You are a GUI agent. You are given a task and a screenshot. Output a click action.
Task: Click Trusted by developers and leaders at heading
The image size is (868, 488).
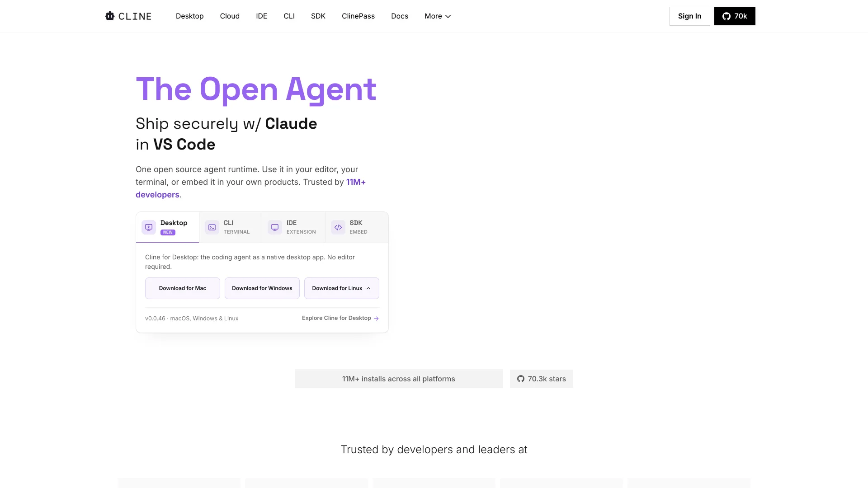(434, 450)
